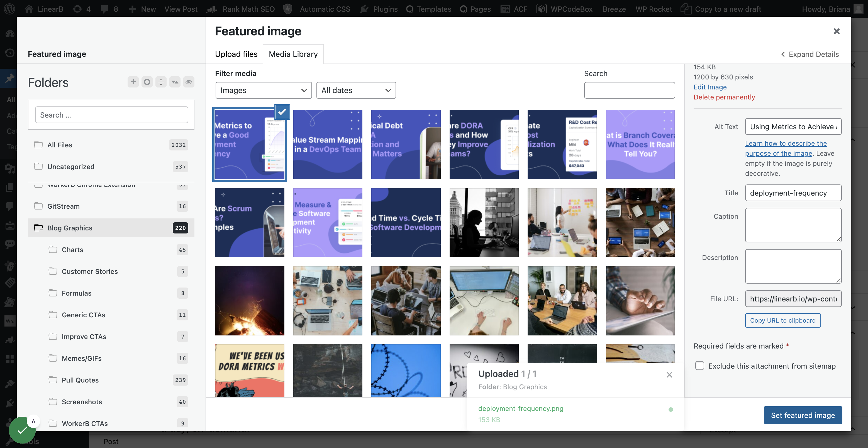Click the Alt Text input field

(793, 126)
